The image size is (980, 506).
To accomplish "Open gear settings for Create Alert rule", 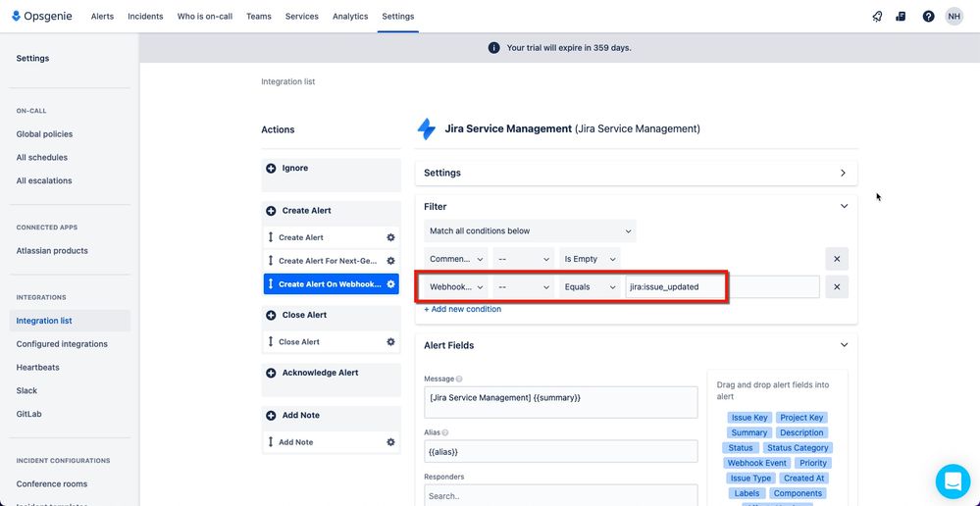I will [390, 237].
